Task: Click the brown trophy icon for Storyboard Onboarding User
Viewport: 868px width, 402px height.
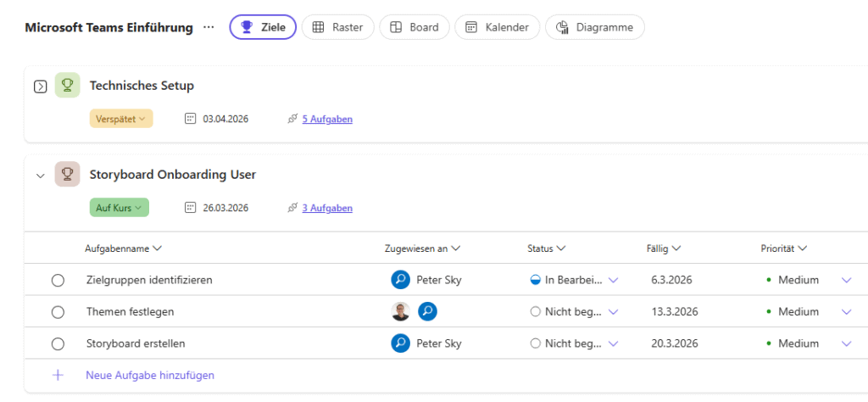Action: point(67,174)
